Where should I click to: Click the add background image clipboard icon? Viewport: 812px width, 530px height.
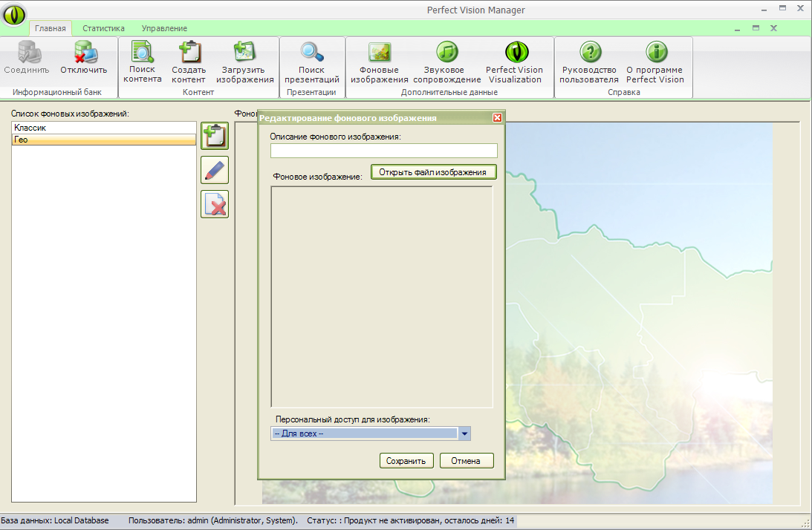215,136
